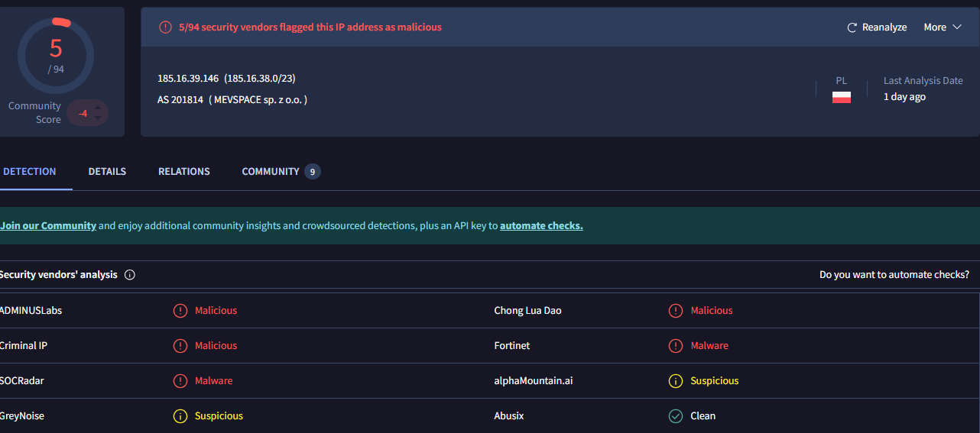Image resolution: width=980 pixels, height=433 pixels.
Task: Click the suspicious icon for GreyNoise
Action: tap(180, 416)
